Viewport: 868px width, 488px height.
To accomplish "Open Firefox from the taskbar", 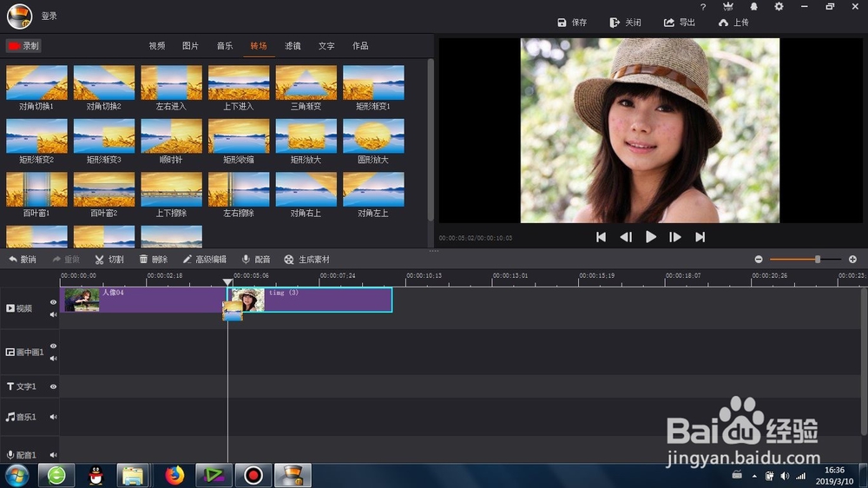I will [174, 475].
